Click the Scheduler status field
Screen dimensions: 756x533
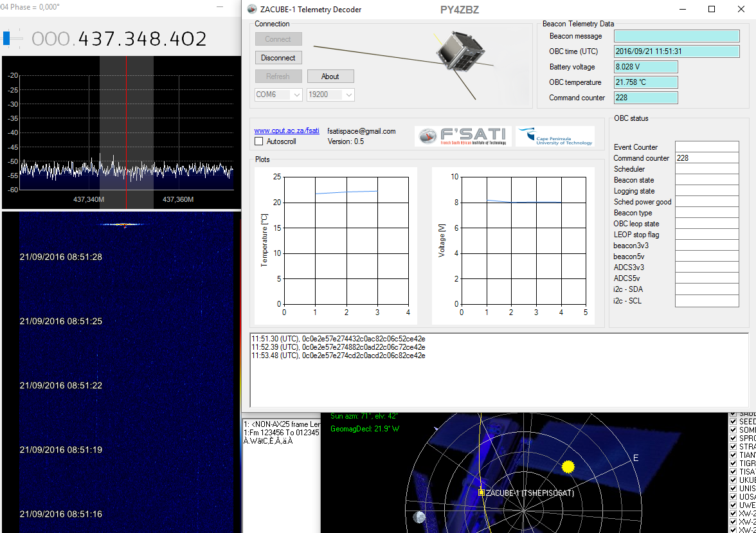(x=707, y=169)
